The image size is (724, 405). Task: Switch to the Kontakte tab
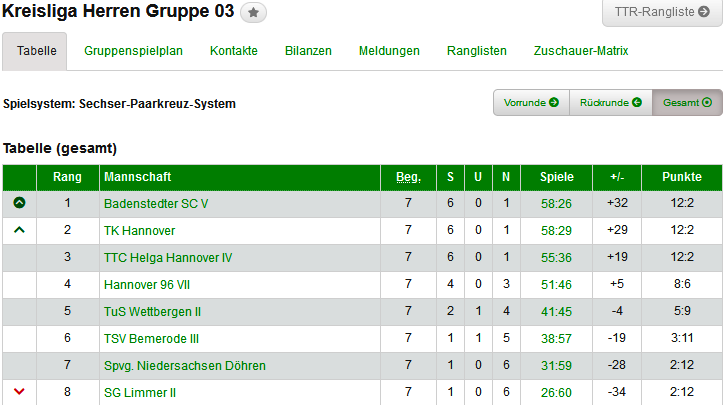pos(234,51)
